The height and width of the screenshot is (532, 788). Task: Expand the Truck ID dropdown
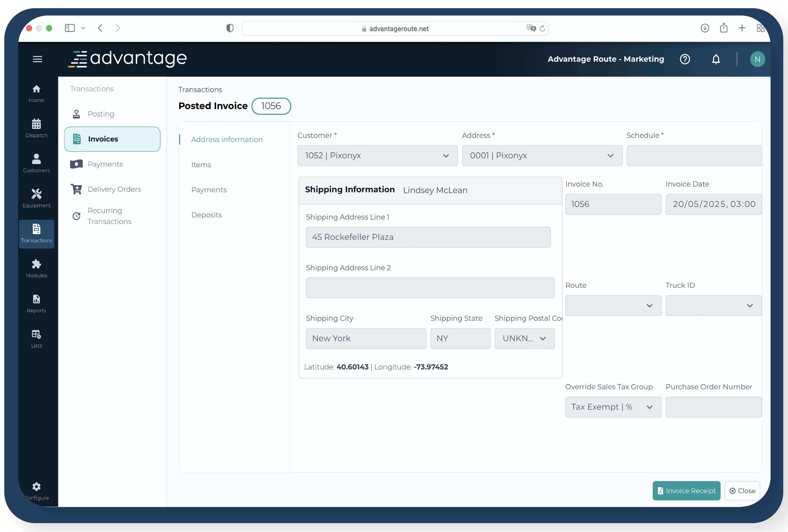pyautogui.click(x=713, y=306)
